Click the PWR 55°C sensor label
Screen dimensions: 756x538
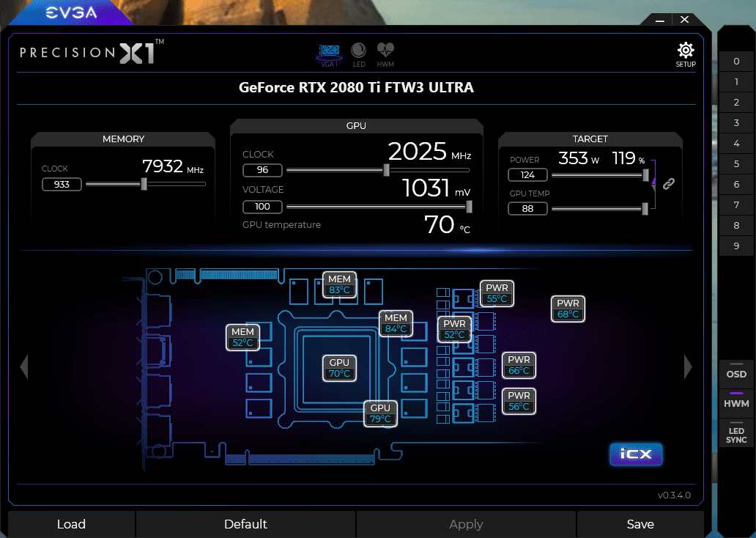pos(497,293)
